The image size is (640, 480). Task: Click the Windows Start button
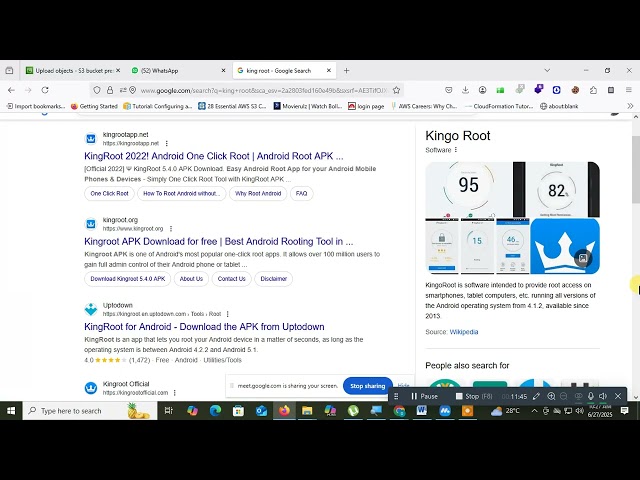pos(11,411)
